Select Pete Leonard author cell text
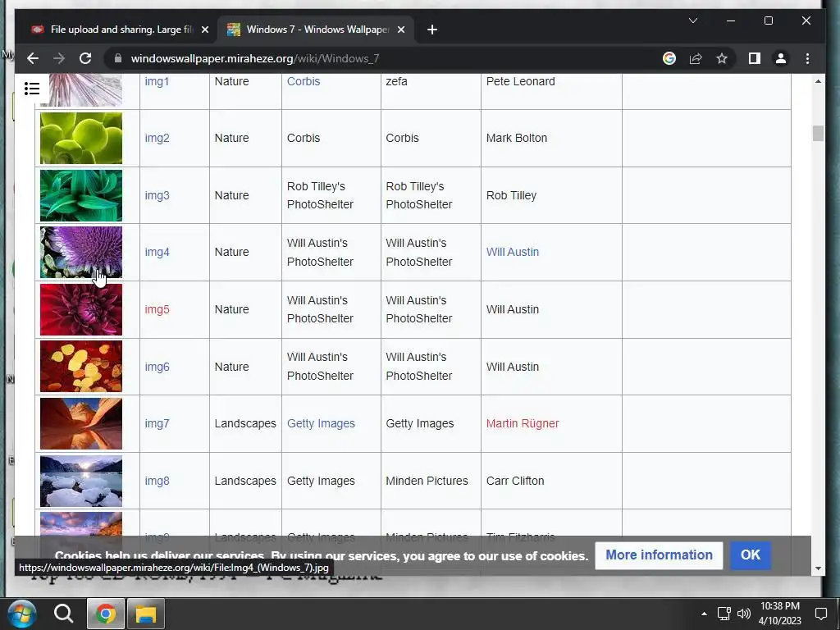The image size is (840, 630). click(x=520, y=81)
